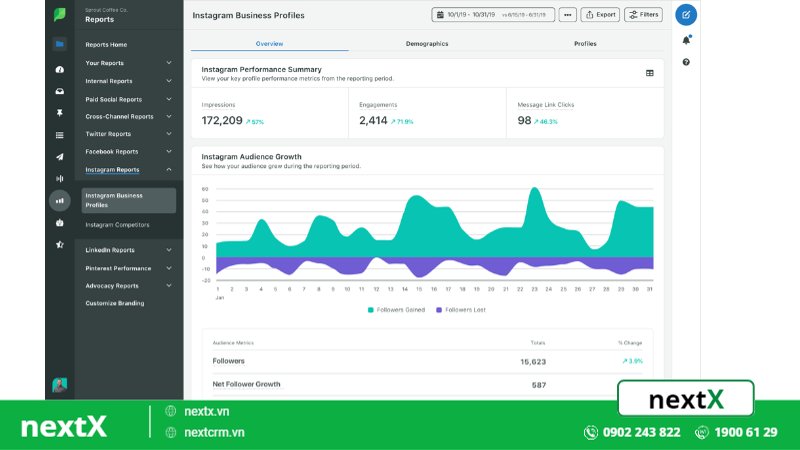The width and height of the screenshot is (800, 450).
Task: Click the user avatar at sidebar bottom
Action: click(60, 385)
